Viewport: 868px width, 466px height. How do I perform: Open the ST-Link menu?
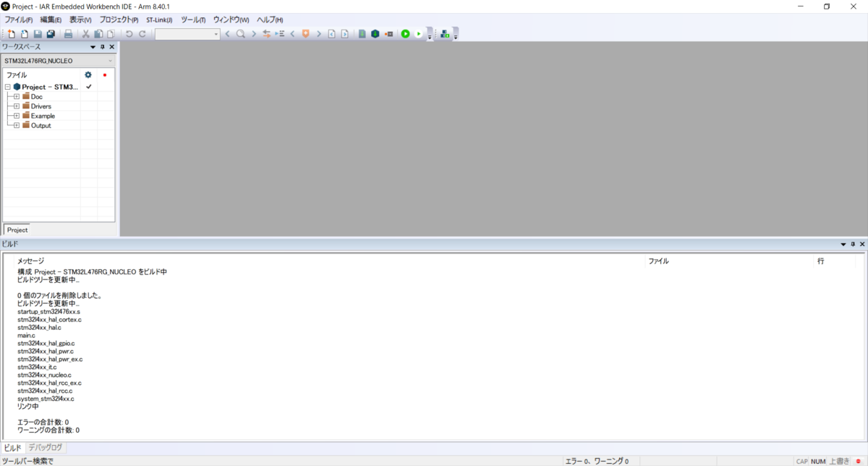[x=159, y=20]
